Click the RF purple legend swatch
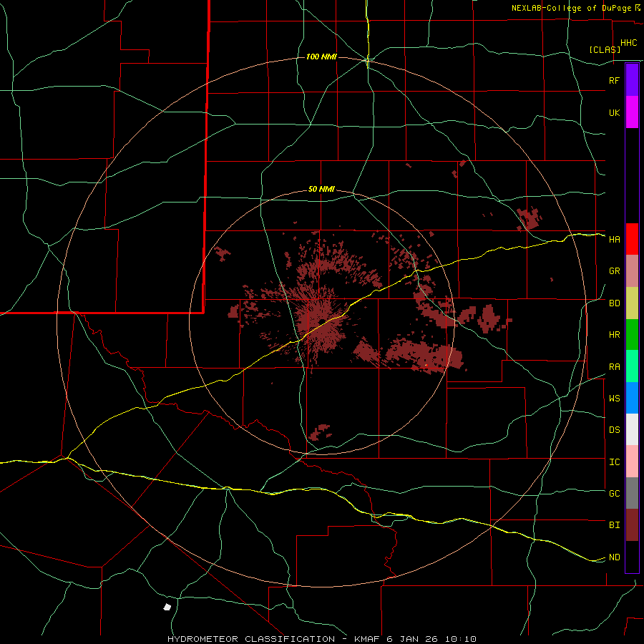Viewport: 644px width, 644px height. 632,80
